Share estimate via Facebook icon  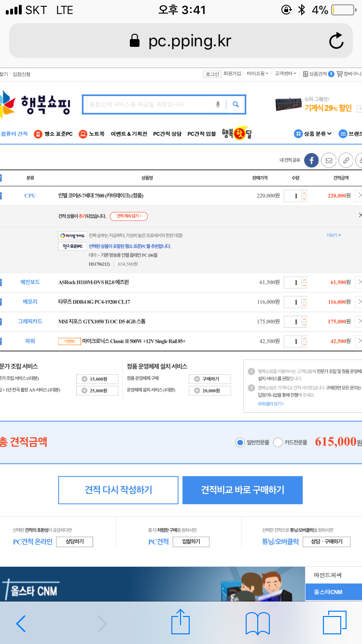[311, 160]
